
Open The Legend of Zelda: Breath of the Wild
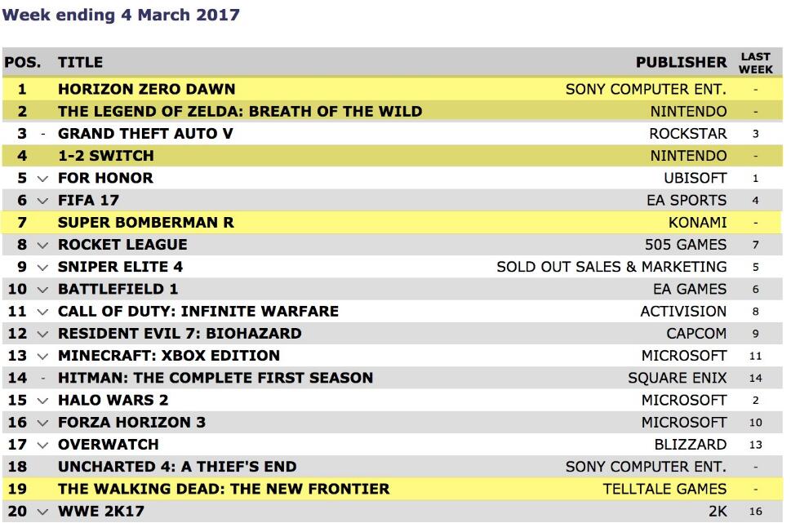click(240, 111)
